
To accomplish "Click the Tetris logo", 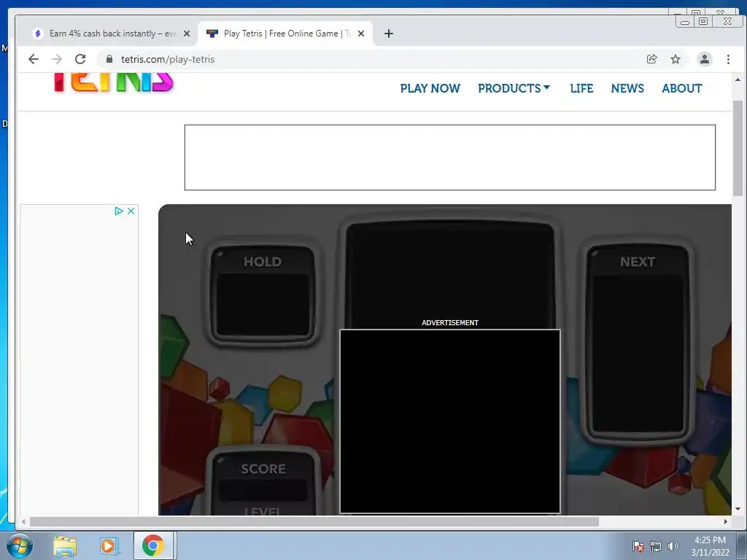I will point(113,82).
